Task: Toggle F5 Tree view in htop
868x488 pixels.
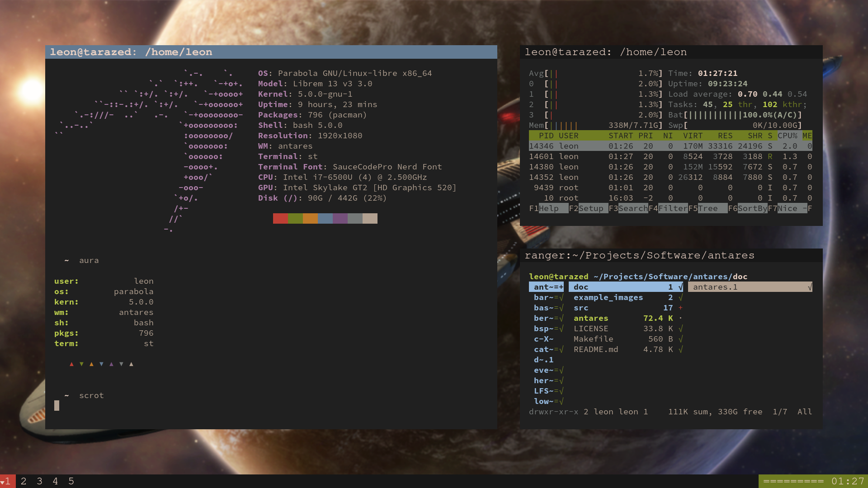Action: [708, 208]
